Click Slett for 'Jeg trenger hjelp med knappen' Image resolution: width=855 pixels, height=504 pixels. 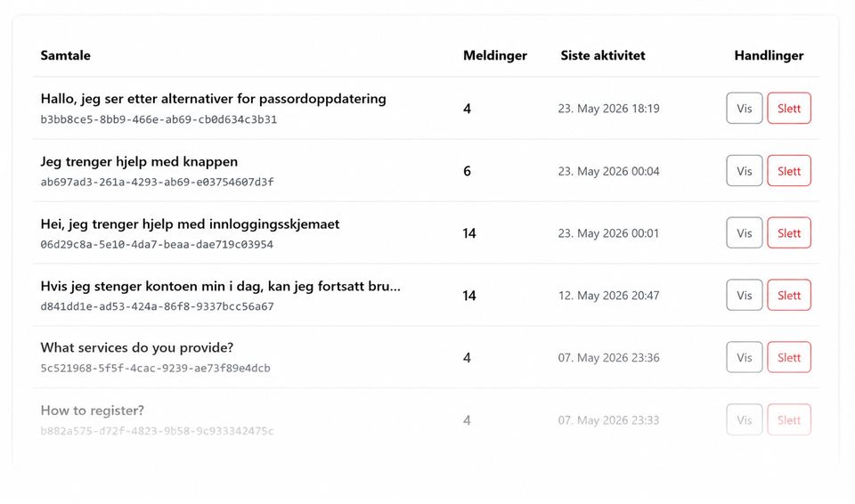[x=789, y=171]
